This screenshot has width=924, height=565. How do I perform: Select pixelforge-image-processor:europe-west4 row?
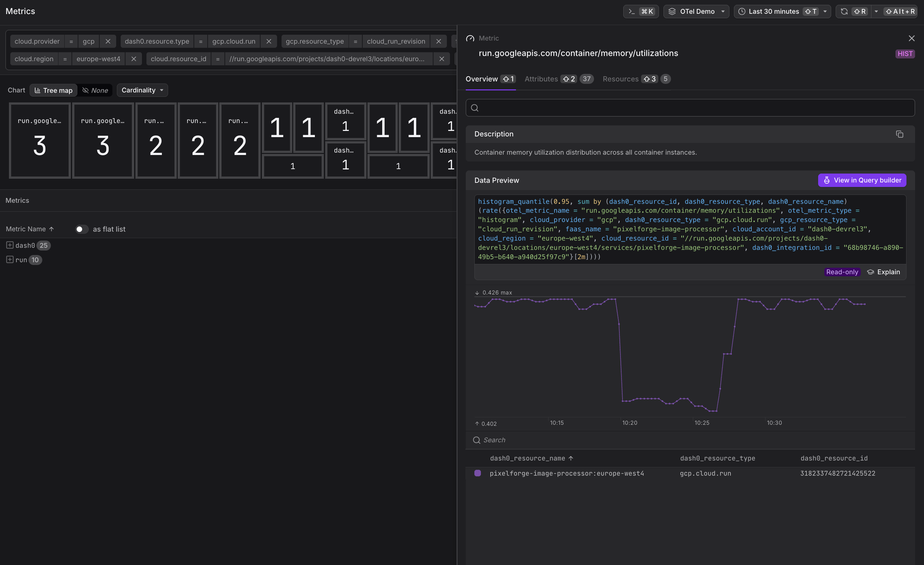[690, 474]
